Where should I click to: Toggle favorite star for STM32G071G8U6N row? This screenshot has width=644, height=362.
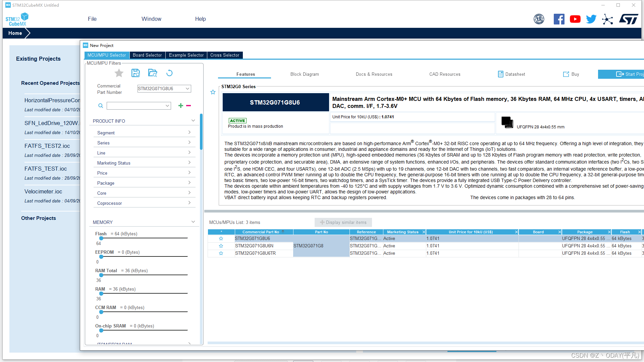click(221, 246)
